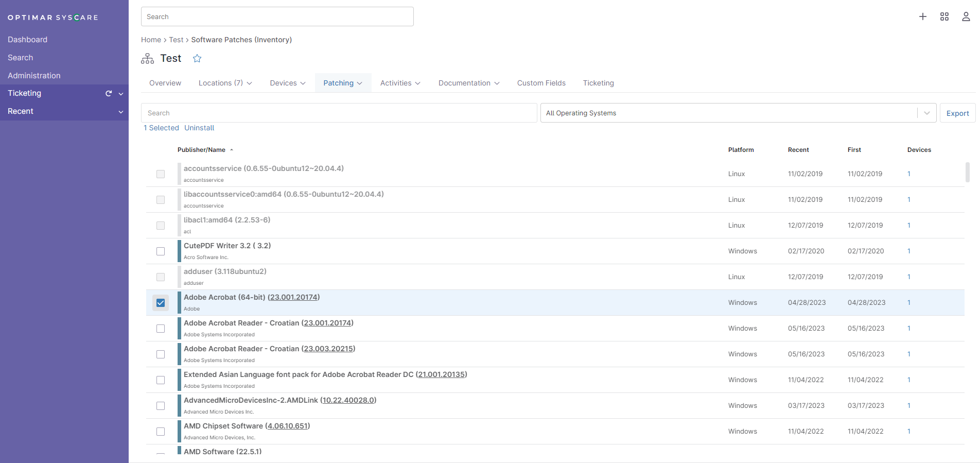The width and height of the screenshot is (980, 463).
Task: Open the apps grid icon
Action: coord(944,16)
